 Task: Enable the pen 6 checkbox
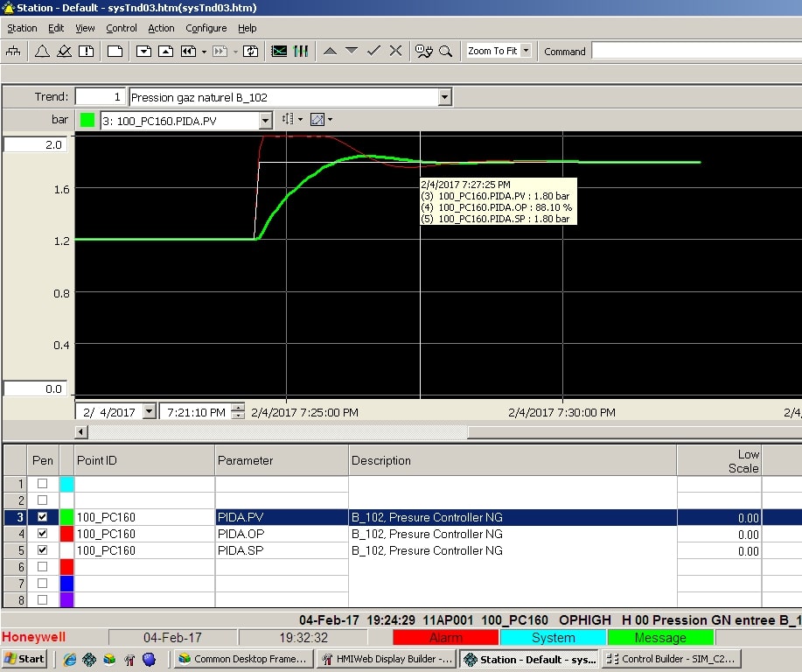[42, 567]
